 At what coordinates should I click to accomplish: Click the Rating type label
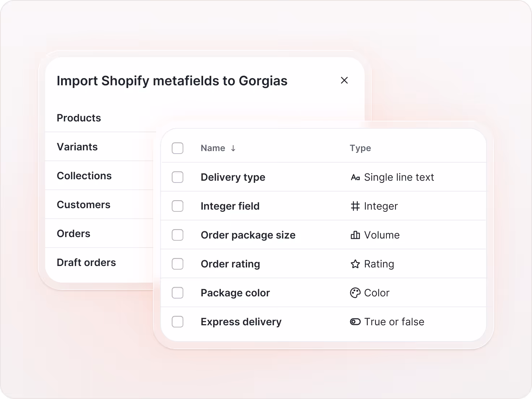point(379,264)
